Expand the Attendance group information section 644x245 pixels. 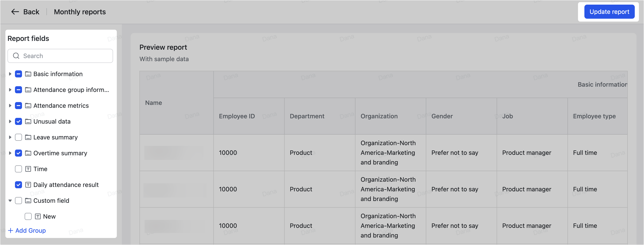(x=10, y=90)
